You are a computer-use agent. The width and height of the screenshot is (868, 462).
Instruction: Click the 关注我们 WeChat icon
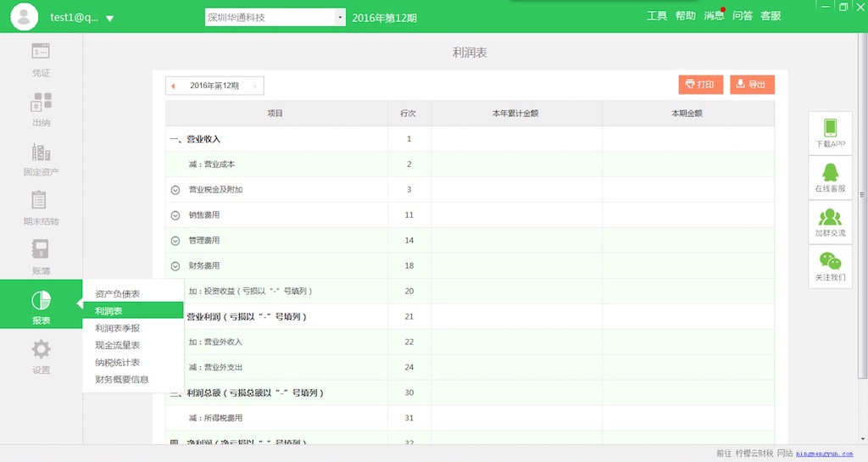[830, 262]
